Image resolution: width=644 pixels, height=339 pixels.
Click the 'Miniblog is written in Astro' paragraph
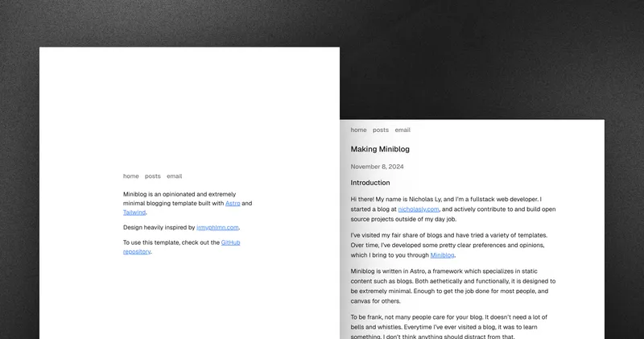click(453, 286)
